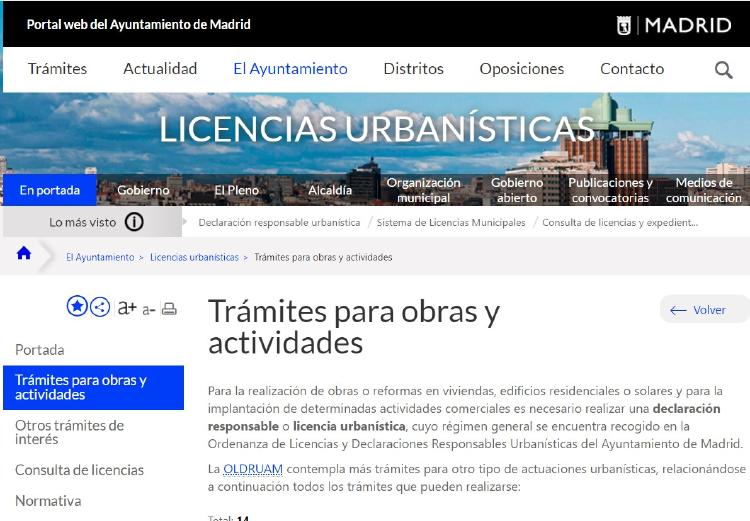Click the info icon beside Lo más visto
750x521 pixels.
coord(134,222)
